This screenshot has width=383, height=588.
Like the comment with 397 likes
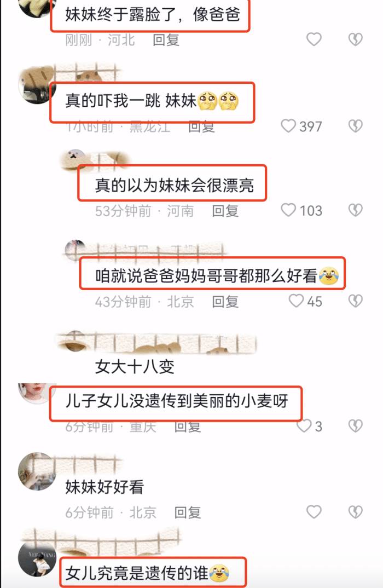288,126
